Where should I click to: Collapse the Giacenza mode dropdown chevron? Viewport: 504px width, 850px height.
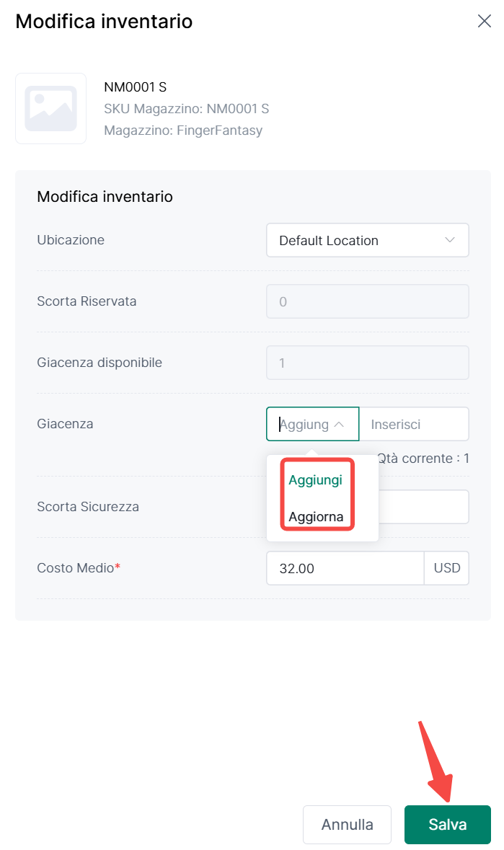tap(340, 425)
